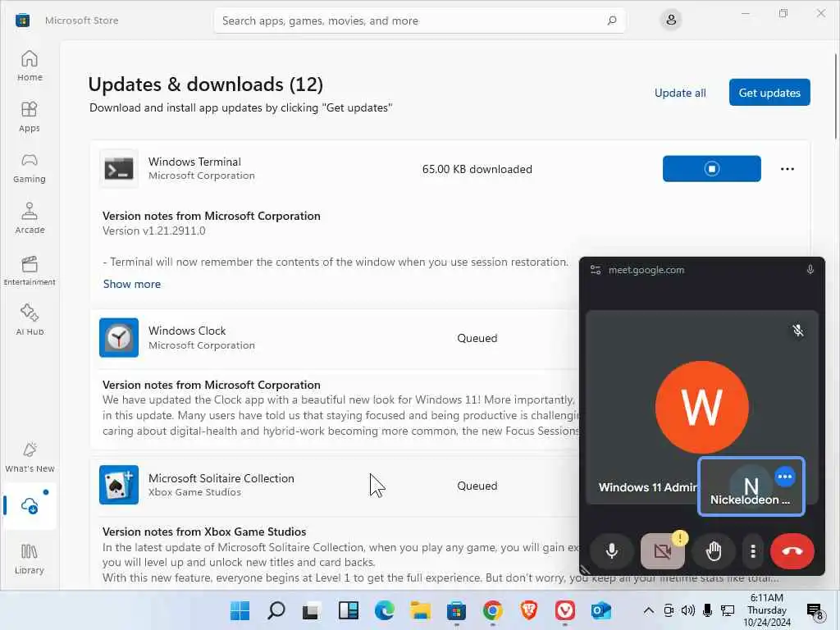Viewport: 840px width, 630px height.
Task: Click the Microsoft Store logo icon
Action: click(x=22, y=21)
